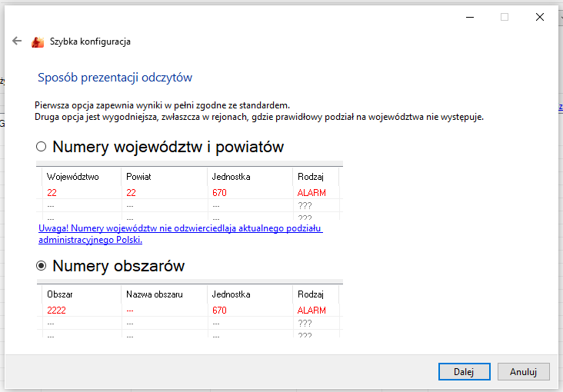Select the Numery województw i powiatów option
Viewport: 563px width, 392px height.
pyautogui.click(x=42, y=147)
